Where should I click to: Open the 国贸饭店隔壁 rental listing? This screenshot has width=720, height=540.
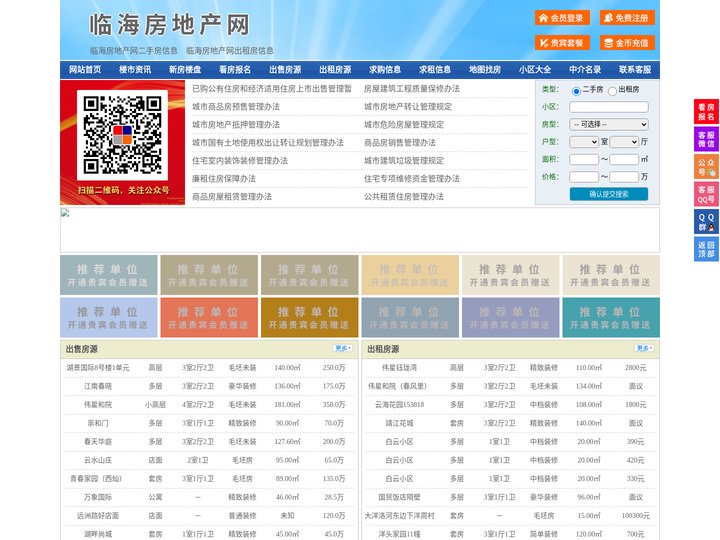pyautogui.click(x=399, y=497)
